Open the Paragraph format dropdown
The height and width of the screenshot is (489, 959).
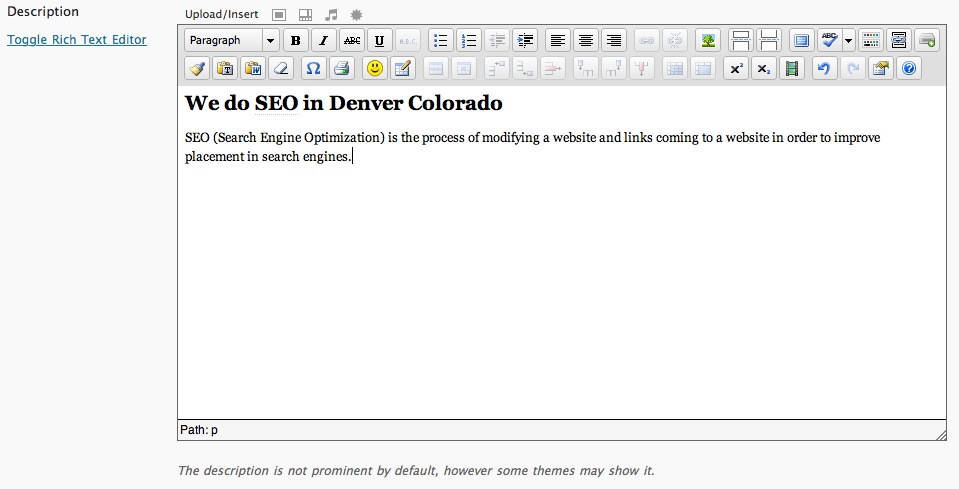[232, 40]
